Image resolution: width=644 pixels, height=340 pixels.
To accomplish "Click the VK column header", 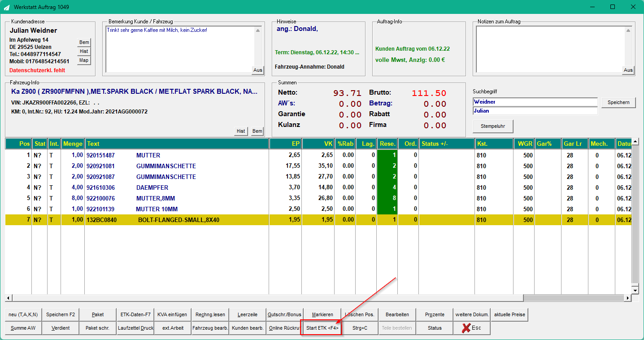I will 318,144.
